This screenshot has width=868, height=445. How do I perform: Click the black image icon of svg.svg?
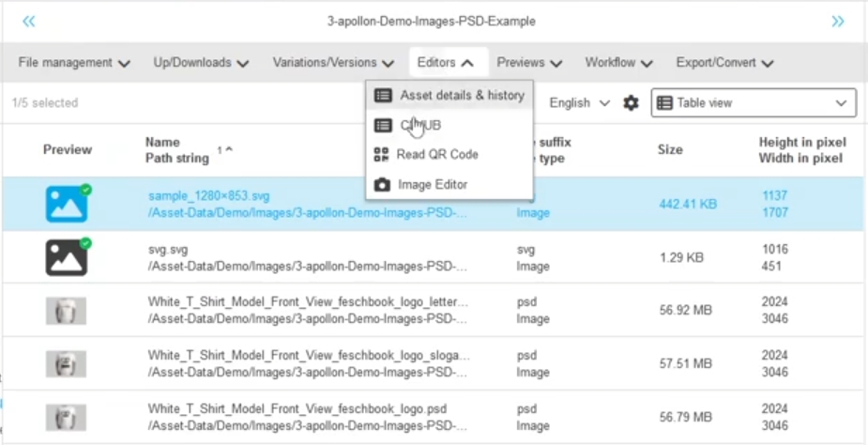(x=67, y=257)
